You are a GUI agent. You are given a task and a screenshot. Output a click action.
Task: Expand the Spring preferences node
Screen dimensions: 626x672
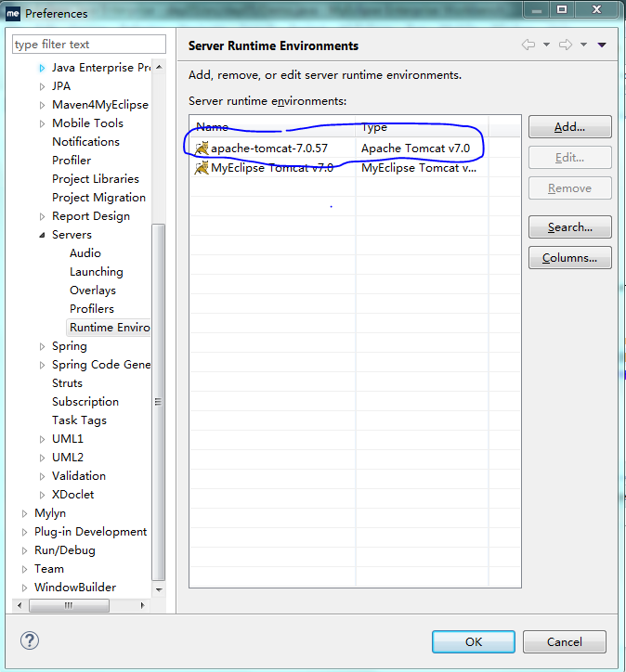pos(42,346)
